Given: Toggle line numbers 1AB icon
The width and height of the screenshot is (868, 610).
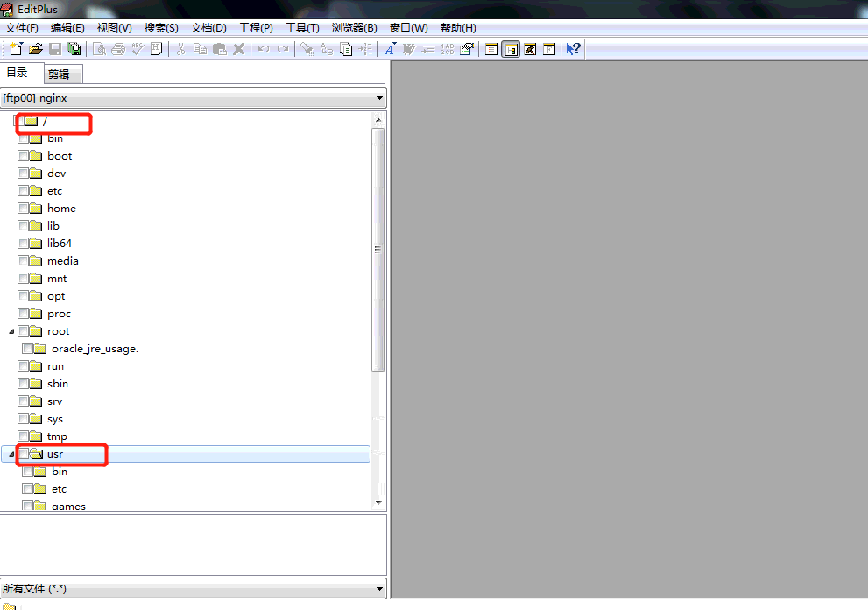Looking at the screenshot, I should [x=448, y=49].
